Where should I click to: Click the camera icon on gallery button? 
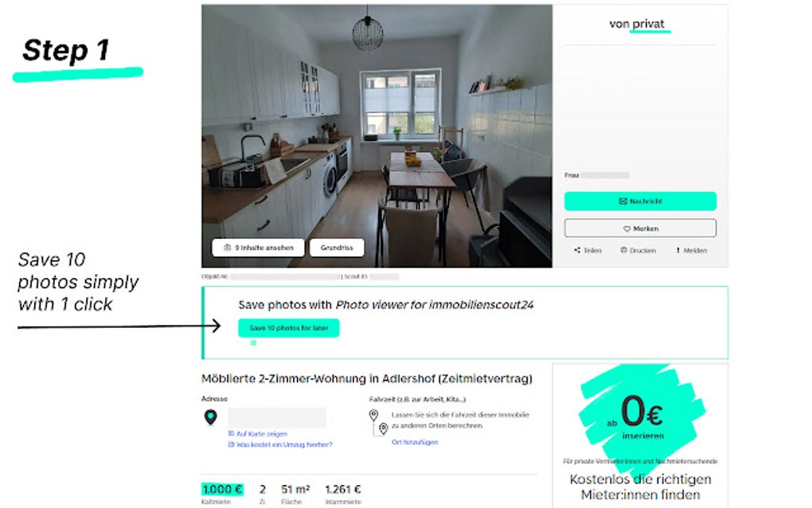pyautogui.click(x=227, y=248)
